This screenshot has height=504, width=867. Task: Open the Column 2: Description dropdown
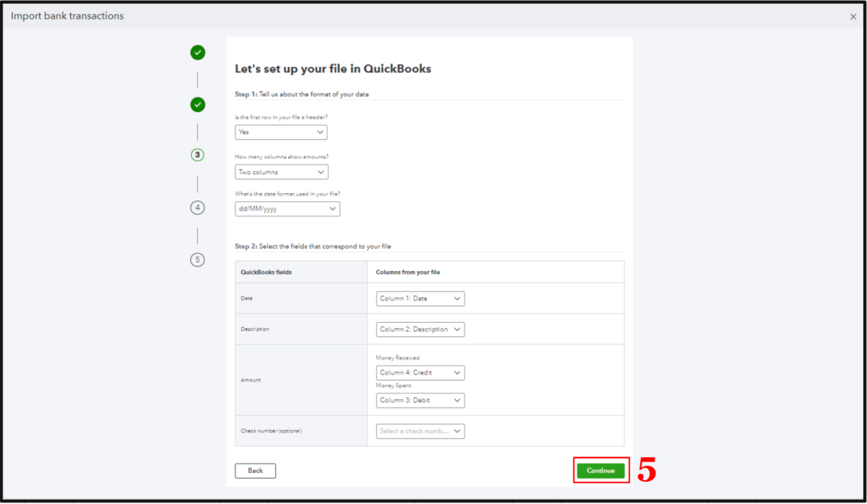tap(420, 328)
